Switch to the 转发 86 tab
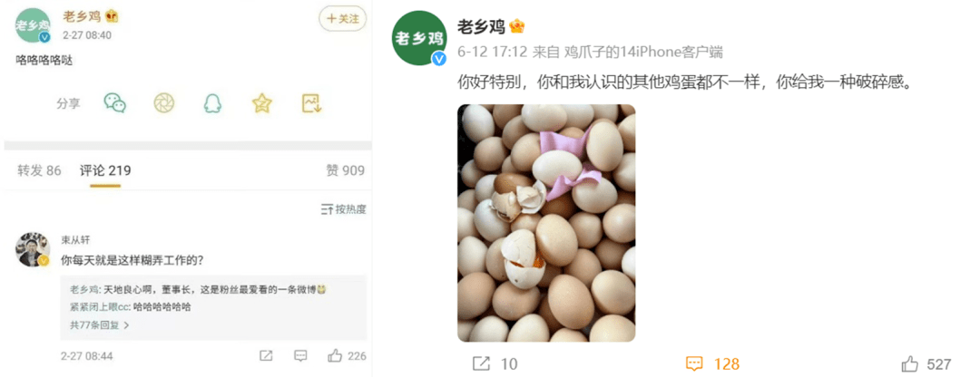Image resolution: width=980 pixels, height=377 pixels. 39,170
